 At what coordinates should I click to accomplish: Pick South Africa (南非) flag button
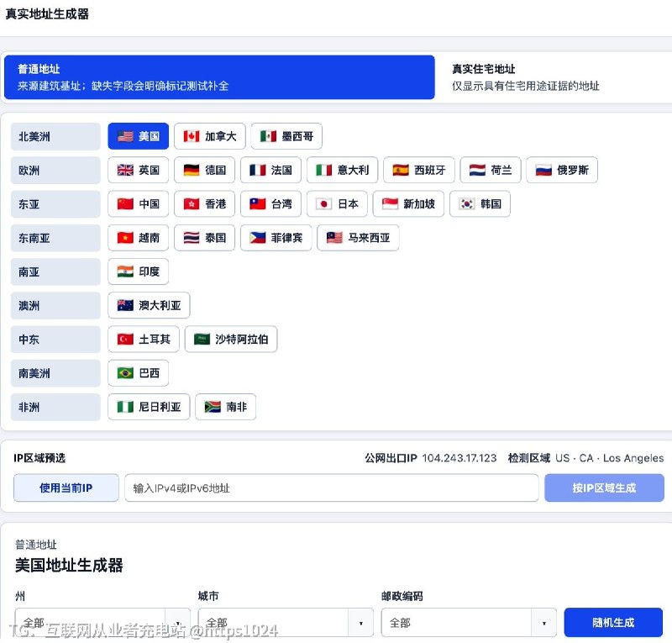(225, 407)
